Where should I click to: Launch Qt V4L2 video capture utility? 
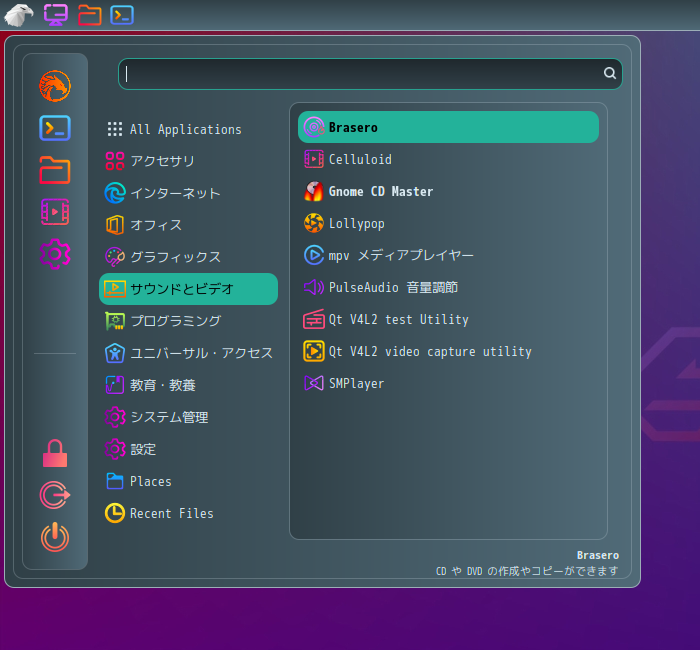click(x=448, y=351)
